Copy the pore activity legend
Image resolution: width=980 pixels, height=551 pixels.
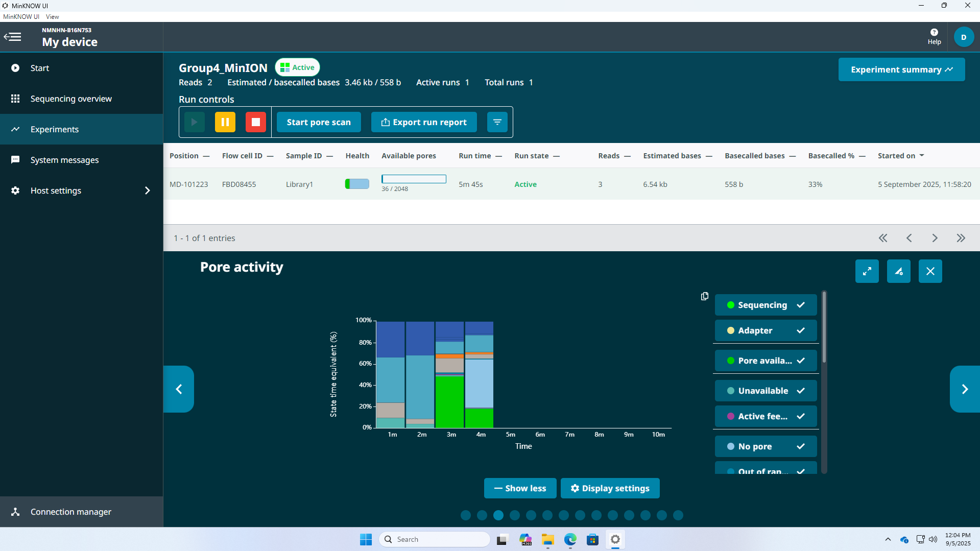click(705, 296)
